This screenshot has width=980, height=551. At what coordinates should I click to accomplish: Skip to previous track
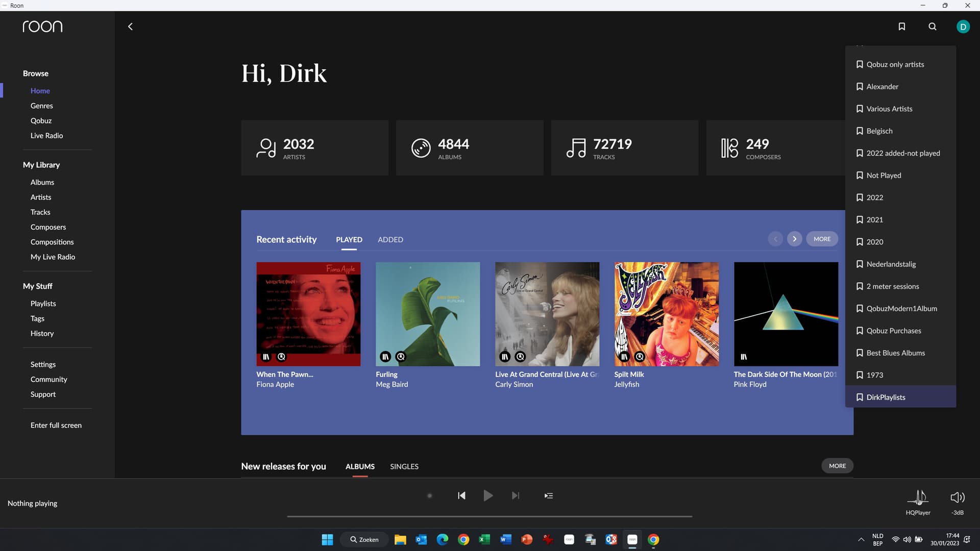461,495
